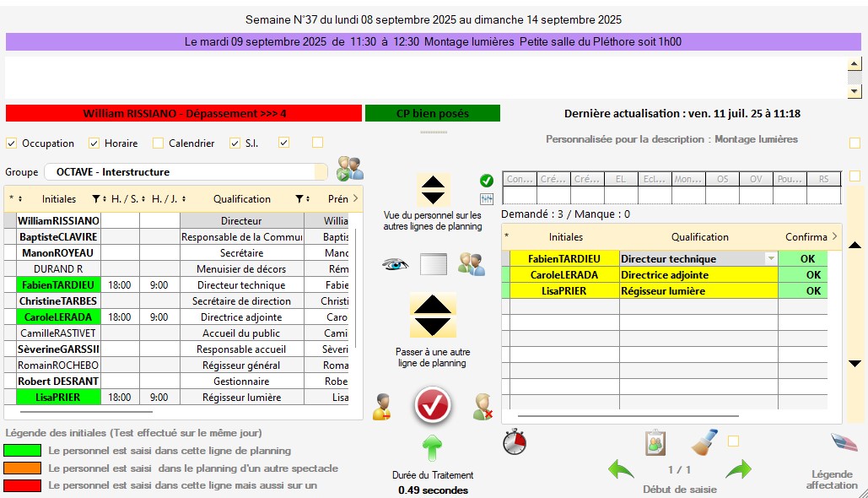
Task: Enable the Calendrier checkbox
Action: tap(158, 143)
